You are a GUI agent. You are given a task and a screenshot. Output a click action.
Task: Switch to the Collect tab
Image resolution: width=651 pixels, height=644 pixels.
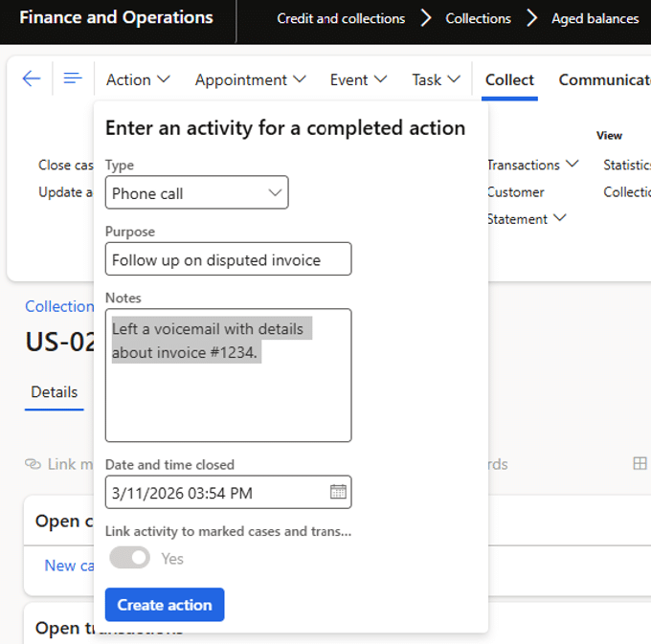(x=509, y=80)
